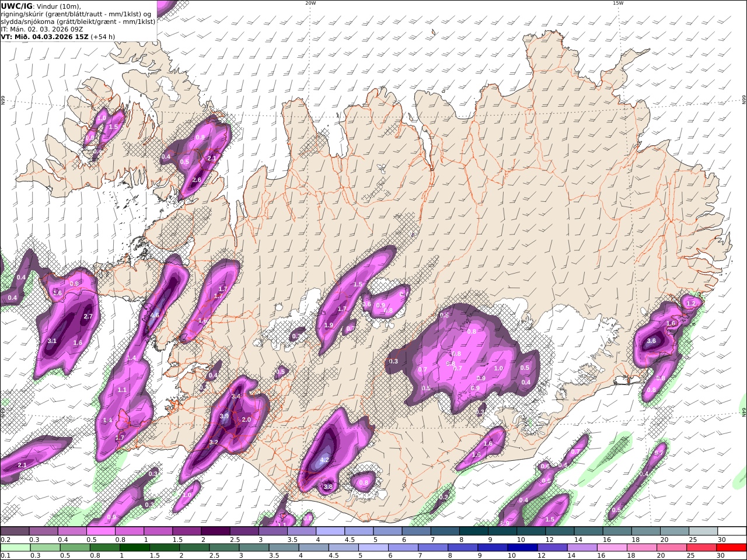Image resolution: width=747 pixels, height=560 pixels.
Task: Click the '0.2' label in the snow legend
Action: pyautogui.click(x=6, y=540)
